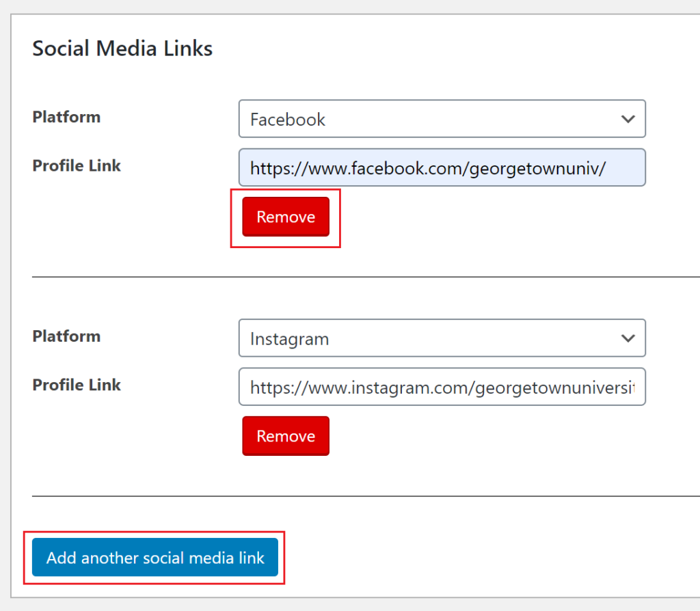This screenshot has width=700, height=611.
Task: Click the Instagram profile link input field
Action: coord(442,387)
